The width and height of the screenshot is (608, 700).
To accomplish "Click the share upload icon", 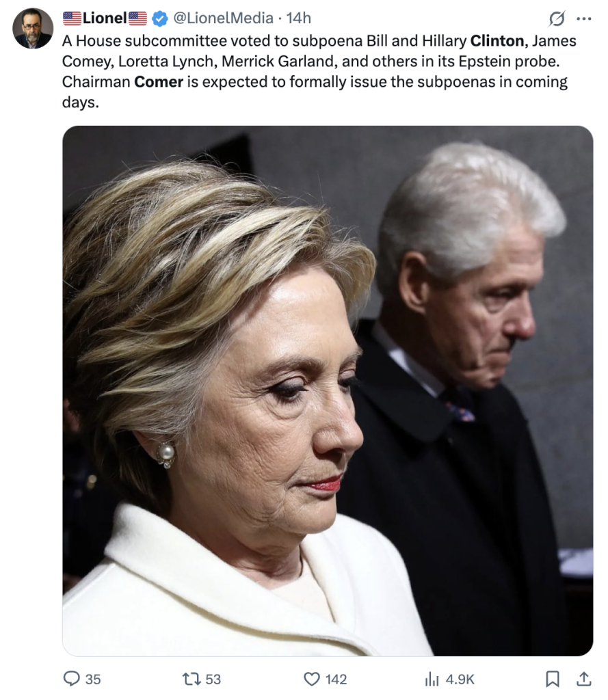I will click(583, 679).
